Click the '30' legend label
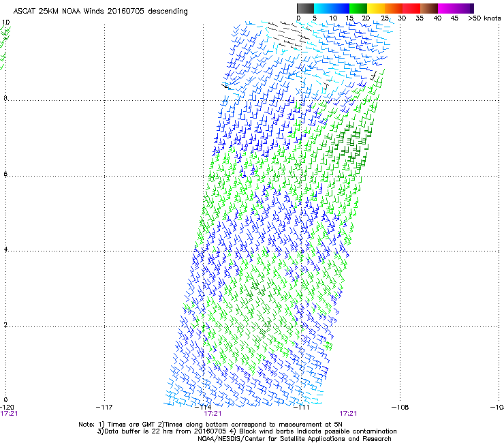 click(402, 18)
